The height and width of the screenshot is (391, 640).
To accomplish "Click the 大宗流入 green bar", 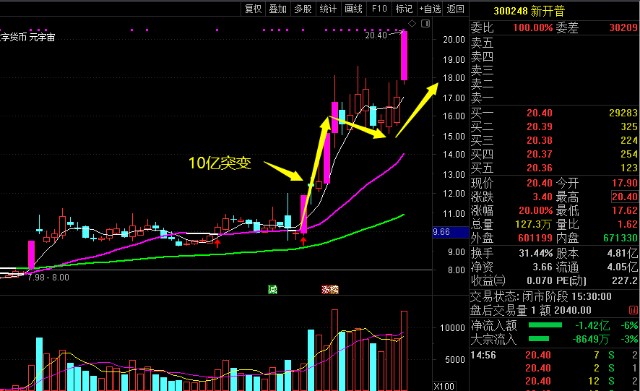I will tap(539, 339).
